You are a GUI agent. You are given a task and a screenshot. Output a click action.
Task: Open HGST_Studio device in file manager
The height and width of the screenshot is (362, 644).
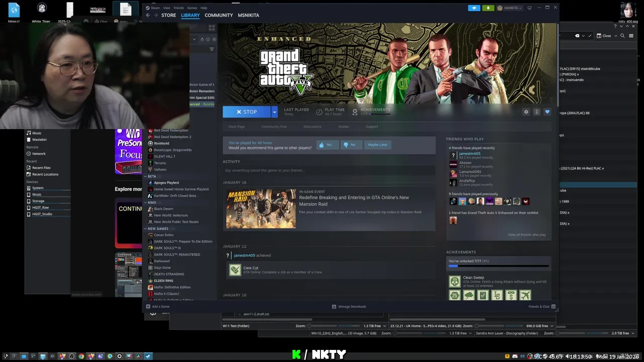[x=42, y=214]
